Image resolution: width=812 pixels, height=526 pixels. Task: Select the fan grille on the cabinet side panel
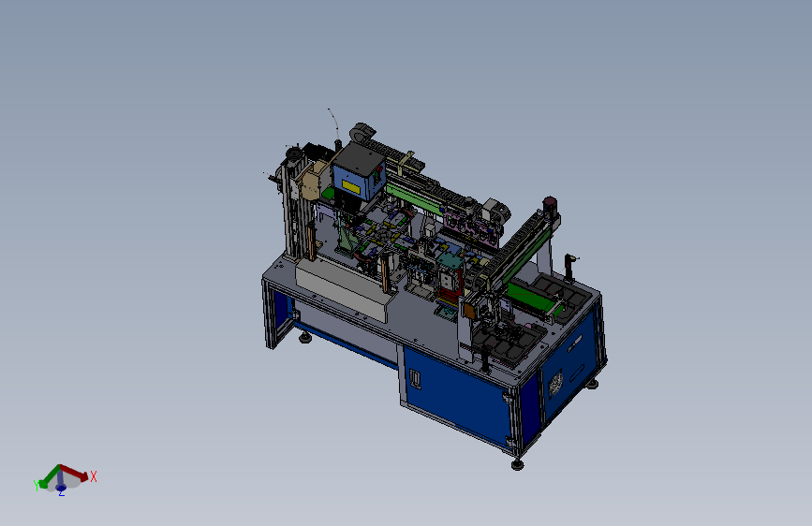click(555, 384)
